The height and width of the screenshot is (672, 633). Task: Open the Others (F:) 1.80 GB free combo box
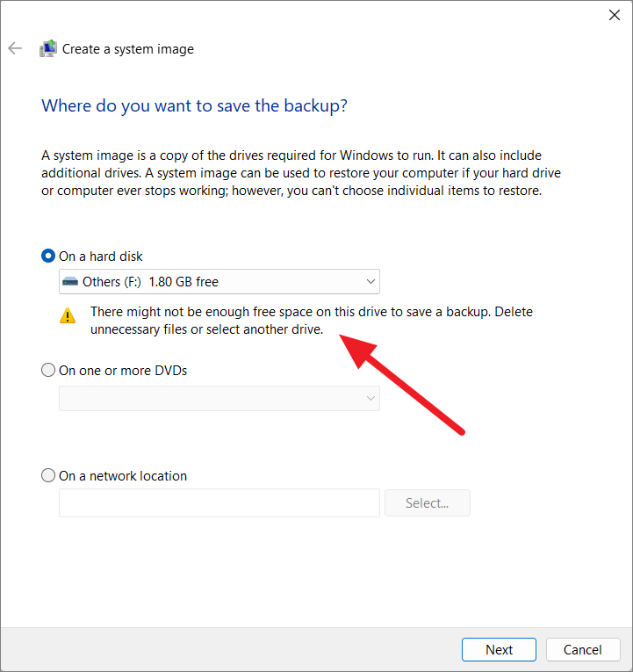click(x=219, y=282)
